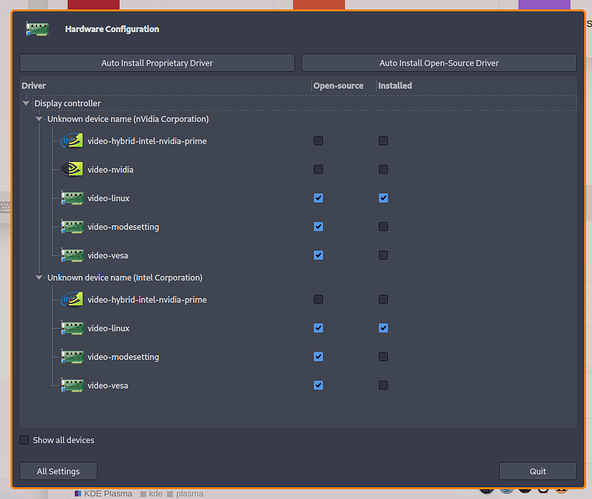Select Unknown device name (Intel Corporation) row
This screenshot has height=499, width=592.
(125, 278)
